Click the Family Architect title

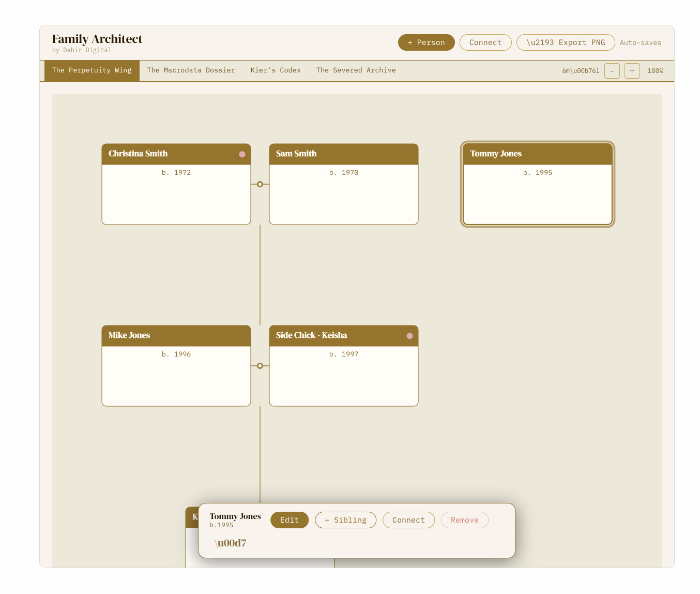tap(97, 39)
